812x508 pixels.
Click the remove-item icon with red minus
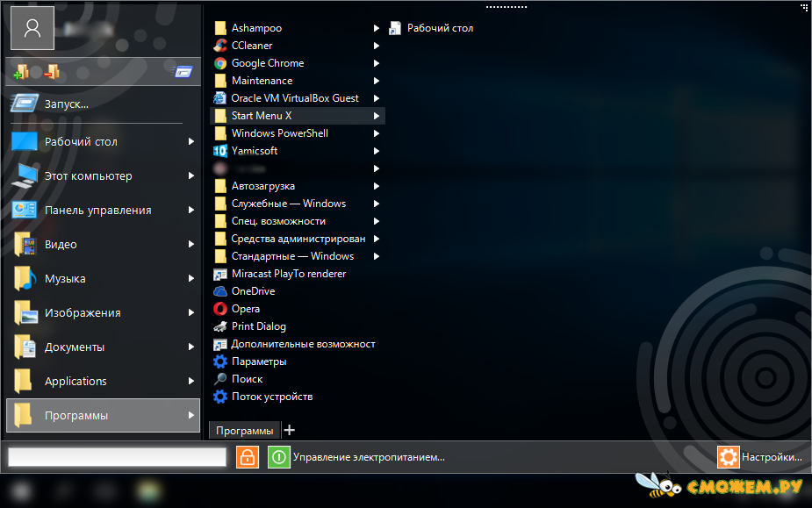52,71
